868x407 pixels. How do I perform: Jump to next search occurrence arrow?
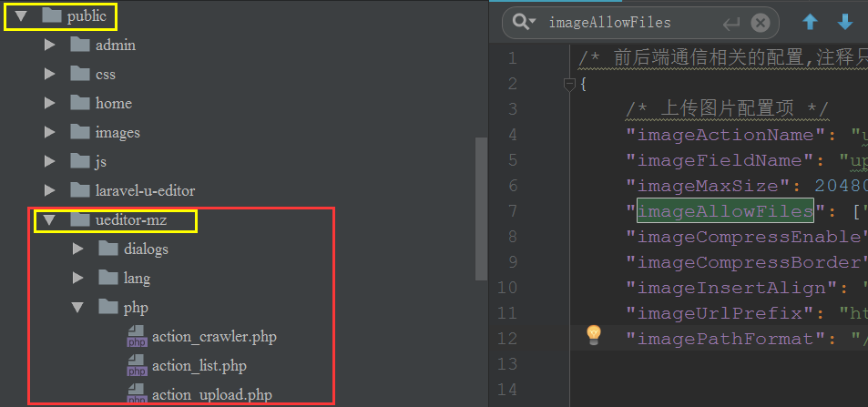[845, 23]
